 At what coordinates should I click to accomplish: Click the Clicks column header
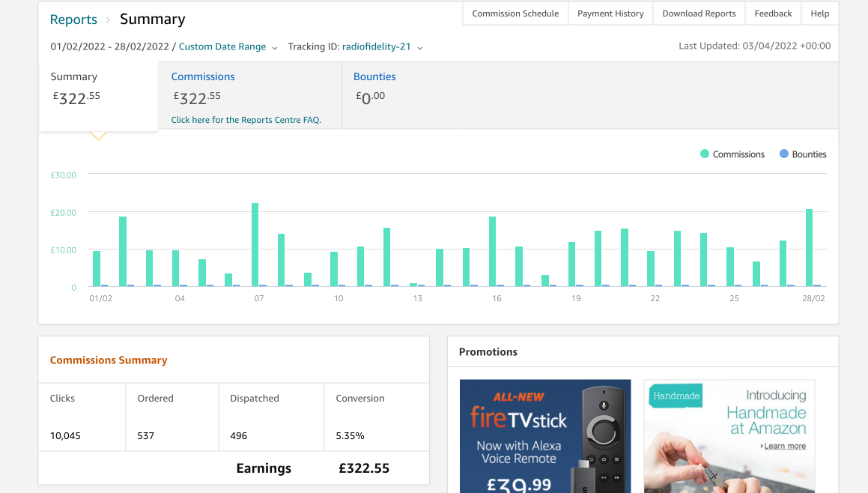point(62,399)
